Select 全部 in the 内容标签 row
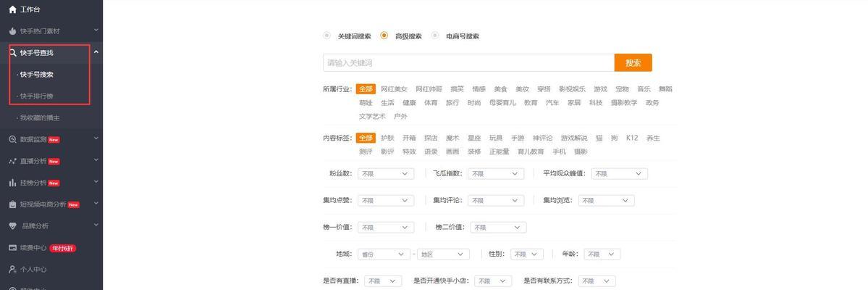Image resolution: width=868 pixels, height=290 pixels. pyautogui.click(x=366, y=138)
